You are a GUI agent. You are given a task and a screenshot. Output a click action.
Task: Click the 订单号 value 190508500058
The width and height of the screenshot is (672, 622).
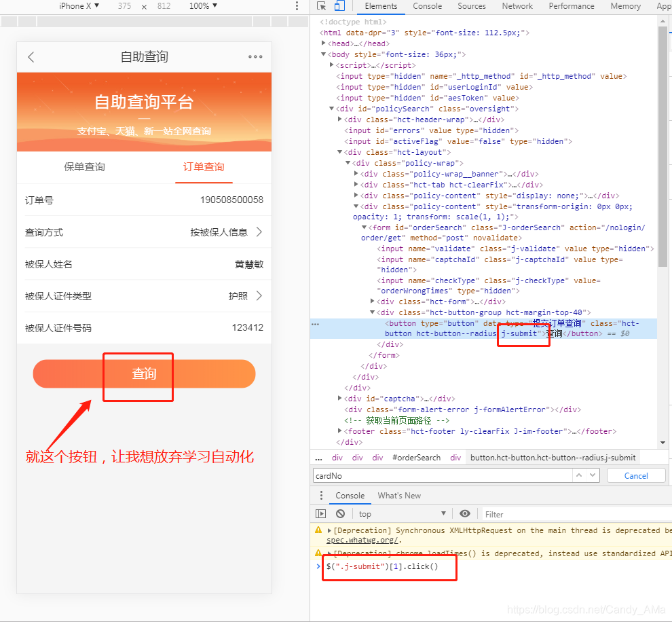(x=231, y=200)
